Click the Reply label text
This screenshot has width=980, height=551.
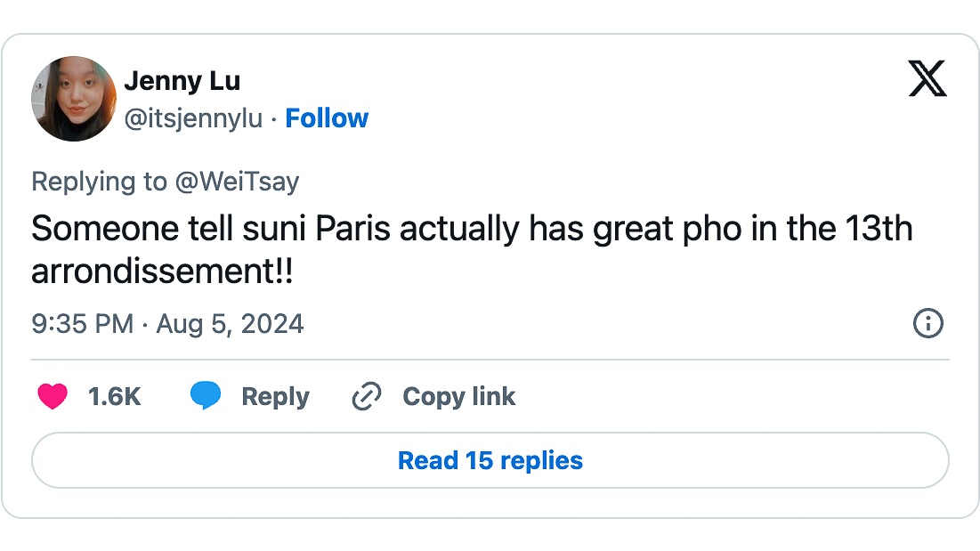click(274, 396)
